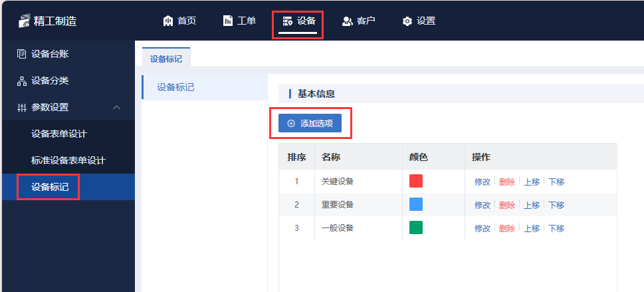Click the 工单 work order icon
The width and height of the screenshot is (644, 292).
pos(227,21)
